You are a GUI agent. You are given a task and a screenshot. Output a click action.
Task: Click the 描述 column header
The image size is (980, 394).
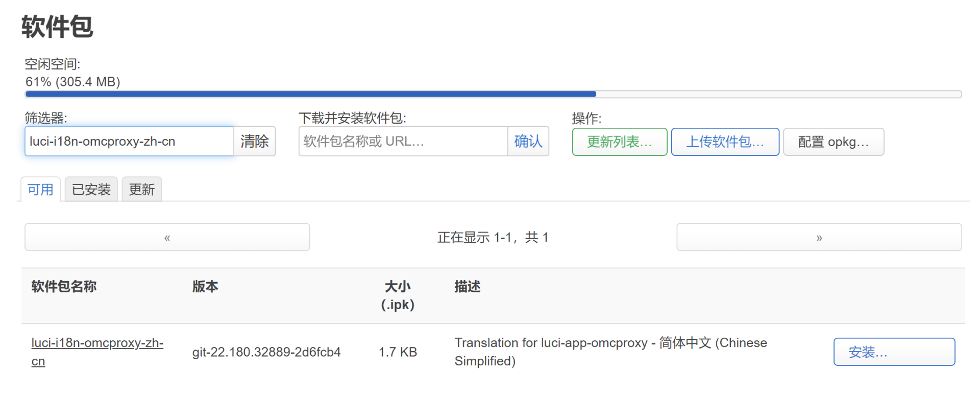point(468,287)
